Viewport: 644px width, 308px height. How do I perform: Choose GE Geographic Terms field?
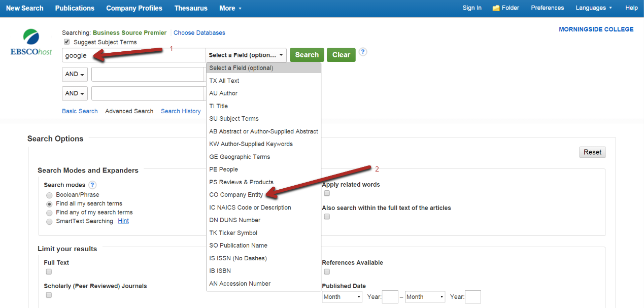264,157
